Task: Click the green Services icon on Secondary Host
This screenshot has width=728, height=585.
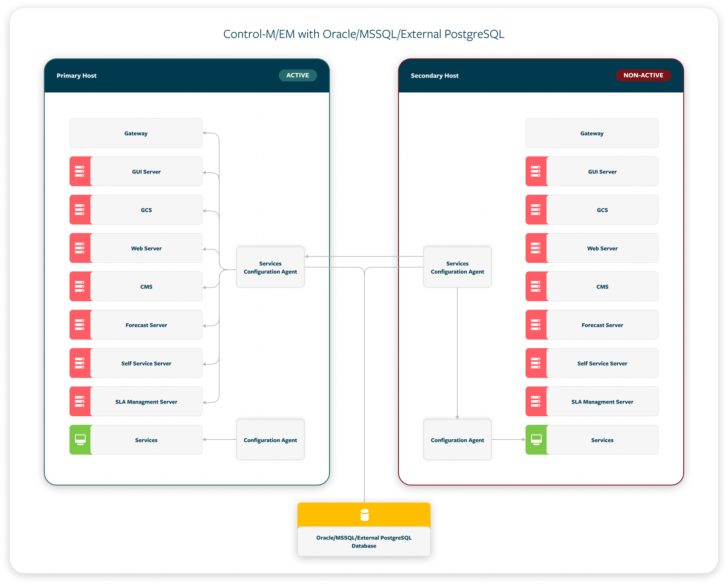Action: click(536, 440)
